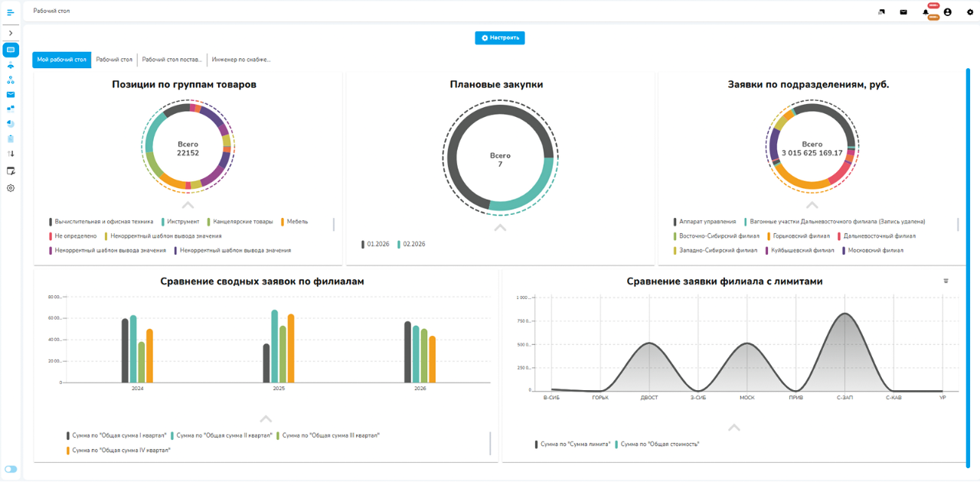Collapse legend under Позиции по группам товаров chart
Screen dimensions: 980x488
(188, 205)
